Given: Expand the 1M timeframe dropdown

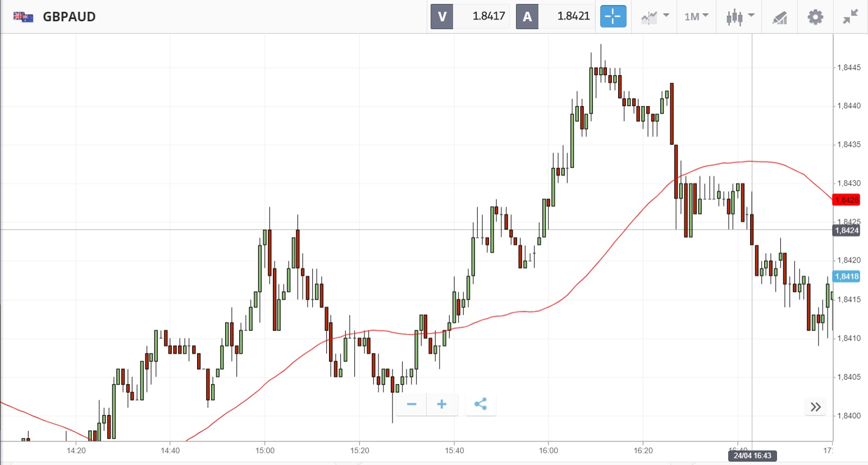Looking at the screenshot, I should 696,17.
